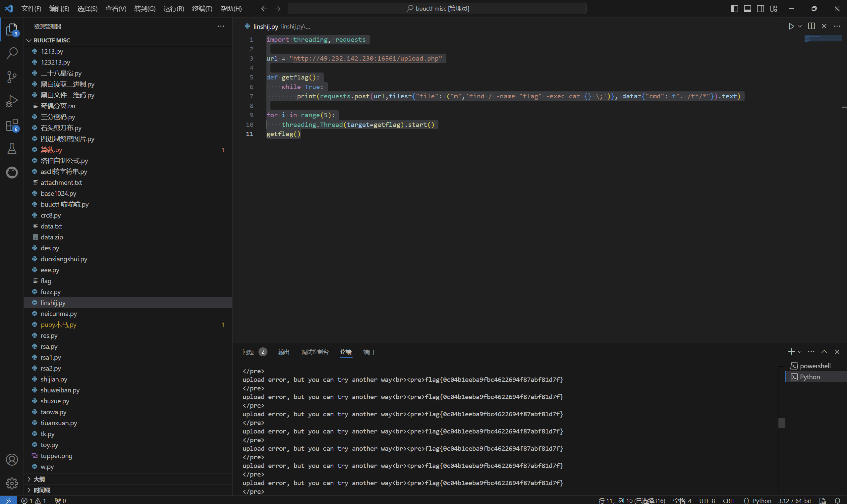This screenshot has width=847, height=504.
Task: Change file encoding UTF-8
Action: 707,501
